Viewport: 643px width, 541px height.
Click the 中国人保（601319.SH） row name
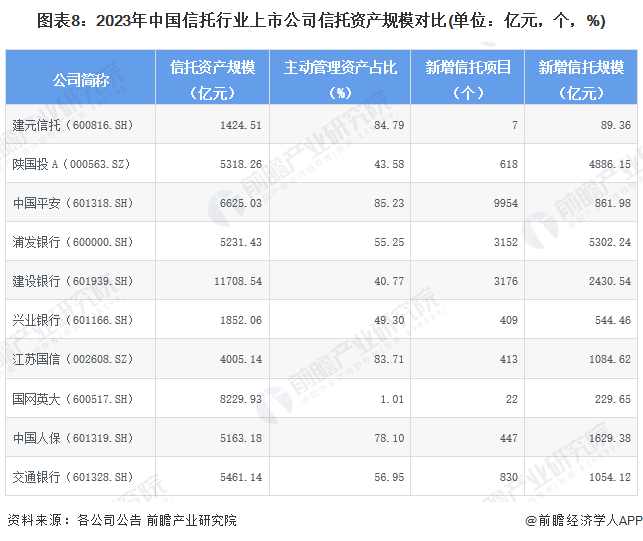[x=73, y=438]
